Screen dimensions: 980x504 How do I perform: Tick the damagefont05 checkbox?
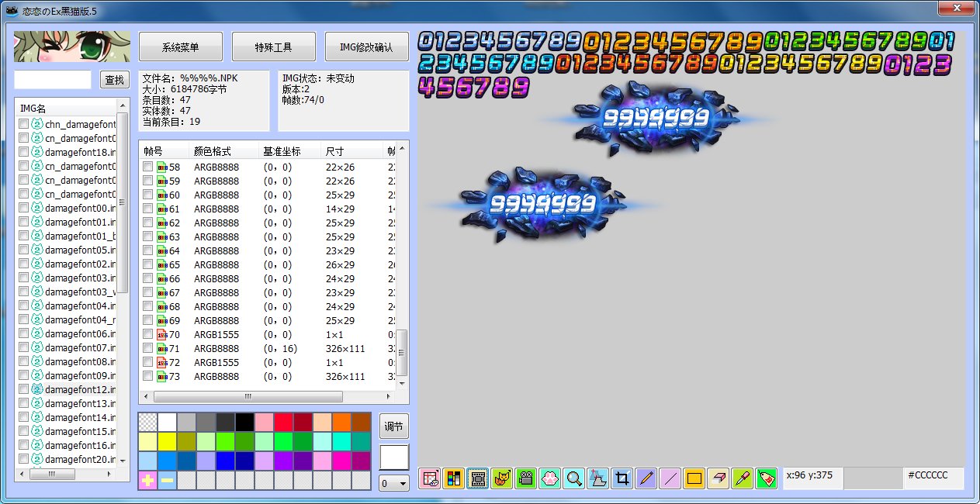pyautogui.click(x=23, y=250)
